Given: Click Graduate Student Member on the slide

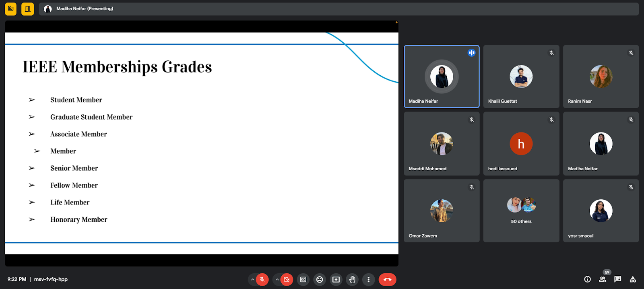Looking at the screenshot, I should click(x=91, y=117).
